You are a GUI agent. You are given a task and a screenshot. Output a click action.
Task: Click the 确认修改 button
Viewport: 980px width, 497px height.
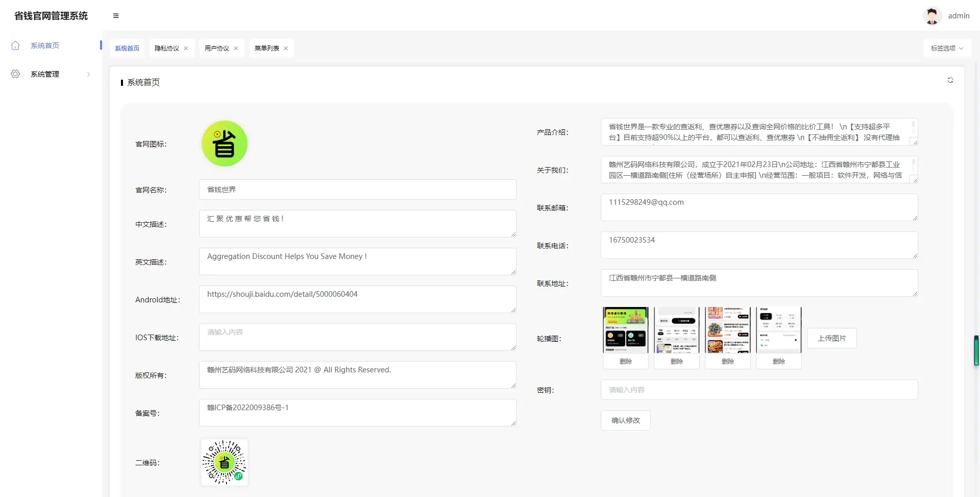[626, 420]
